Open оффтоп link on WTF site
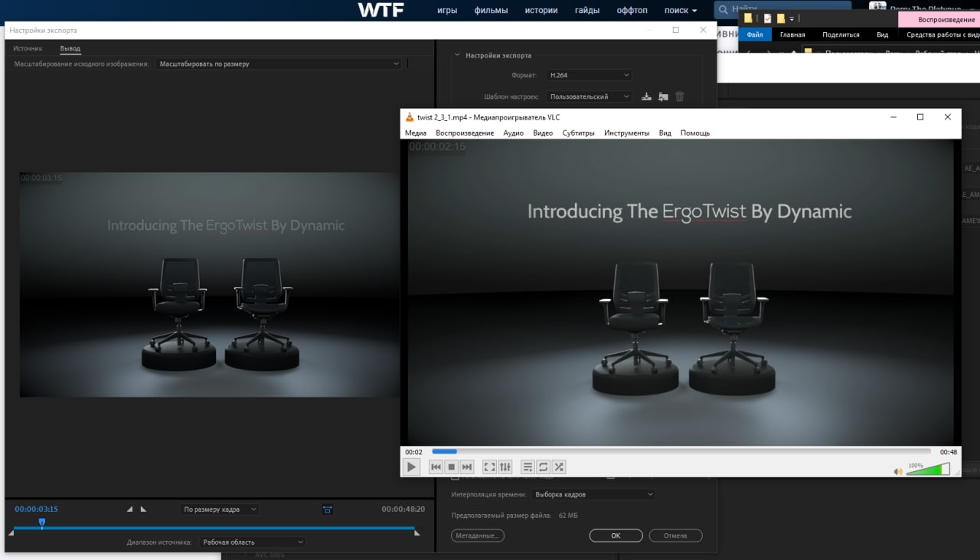Screen dimensions: 980x560 coord(632,11)
